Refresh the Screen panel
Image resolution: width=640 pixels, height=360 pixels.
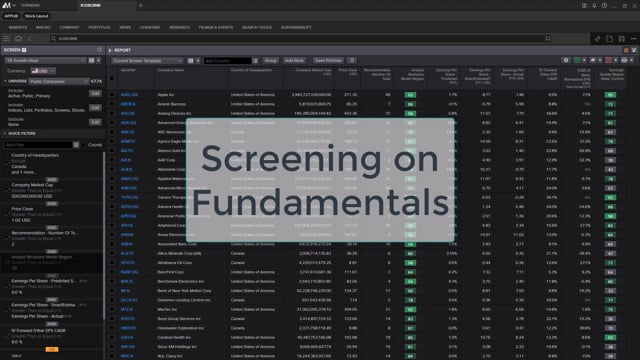point(99,50)
